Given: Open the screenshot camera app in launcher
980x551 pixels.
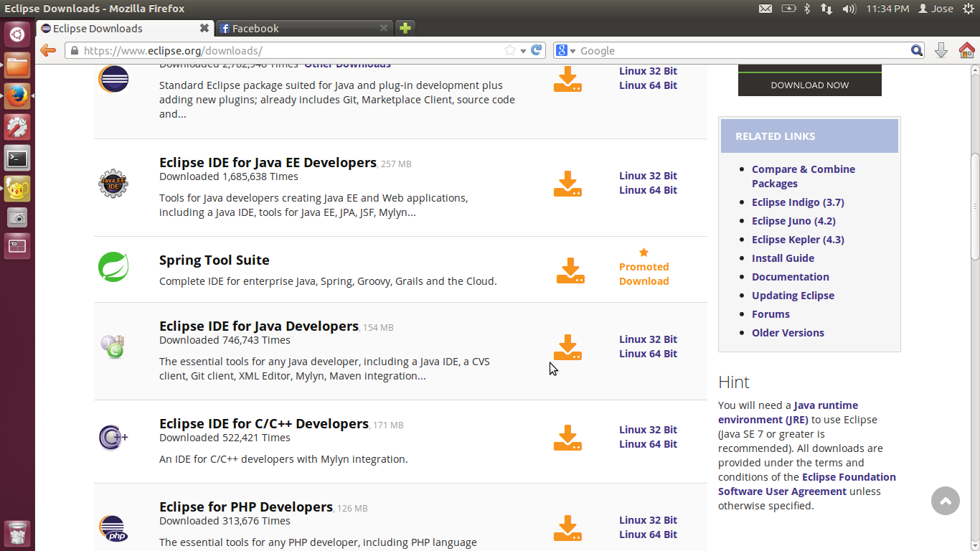Looking at the screenshot, I should 17,217.
